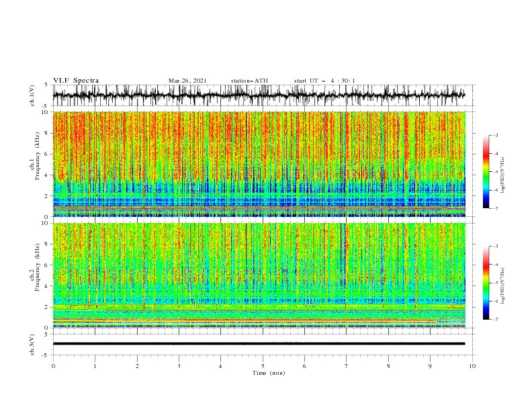
Task: Click the "2" kHz tick of ch.2 spectrogram
Action: [x=47, y=307]
